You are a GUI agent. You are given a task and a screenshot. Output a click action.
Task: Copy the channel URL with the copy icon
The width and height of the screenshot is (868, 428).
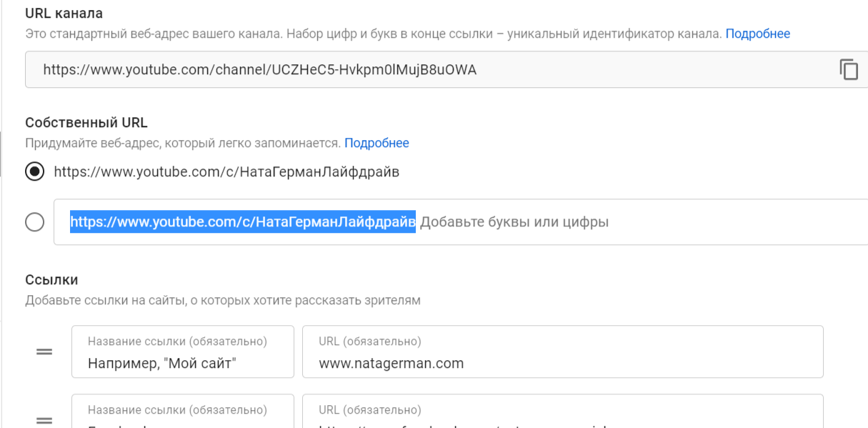point(849,70)
